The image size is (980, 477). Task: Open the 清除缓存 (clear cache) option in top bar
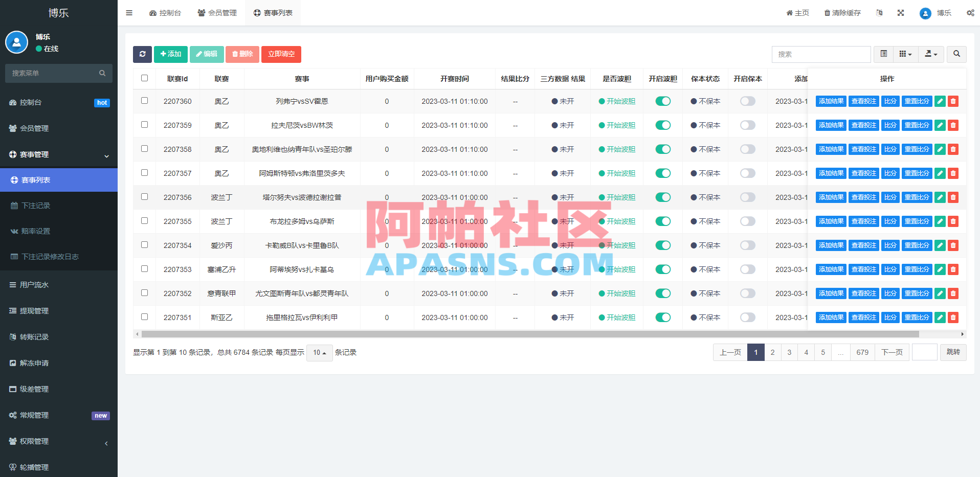pos(842,13)
